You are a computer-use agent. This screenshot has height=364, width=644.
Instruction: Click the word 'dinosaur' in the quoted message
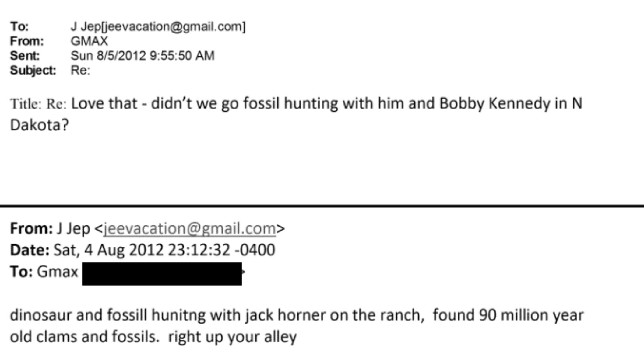click(41, 315)
